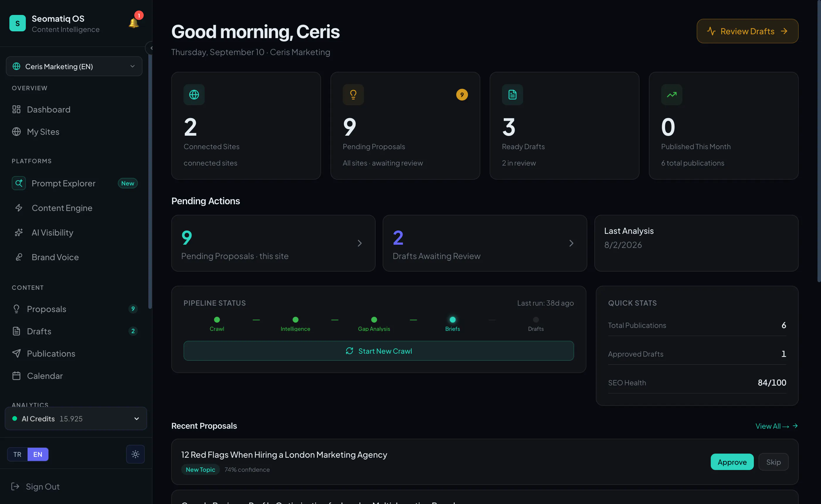Approve the 12 Red Flags proposal
The width and height of the screenshot is (821, 504).
coord(732,462)
